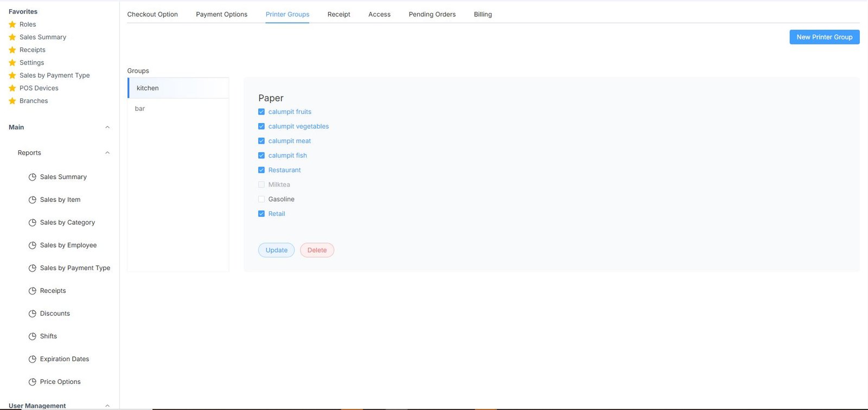Click the Shifts report icon
The width and height of the screenshot is (868, 410).
(32, 336)
